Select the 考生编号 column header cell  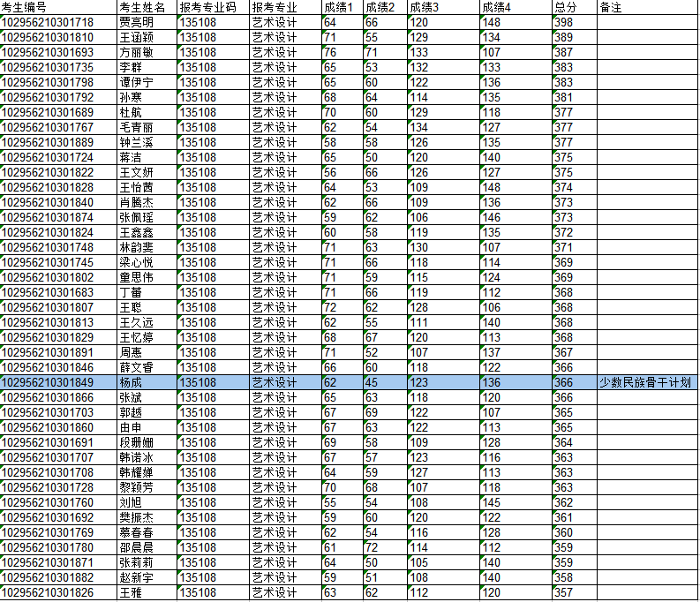click(x=58, y=7)
